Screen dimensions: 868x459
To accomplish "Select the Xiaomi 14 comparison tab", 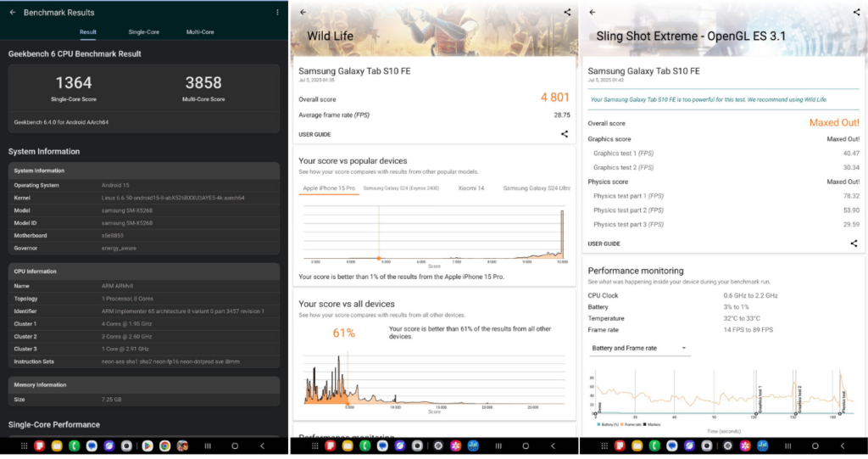I will coord(470,188).
